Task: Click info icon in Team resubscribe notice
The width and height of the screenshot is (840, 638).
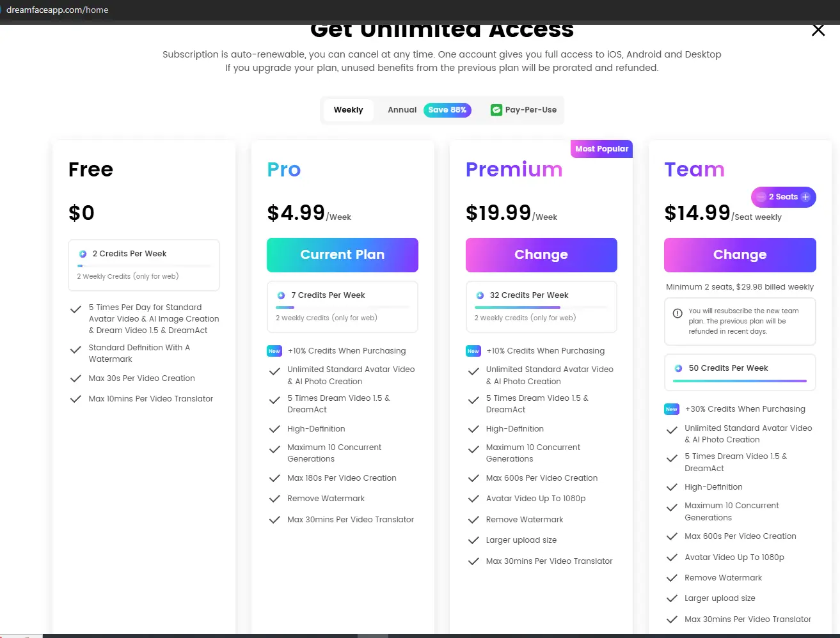Action: tap(678, 313)
